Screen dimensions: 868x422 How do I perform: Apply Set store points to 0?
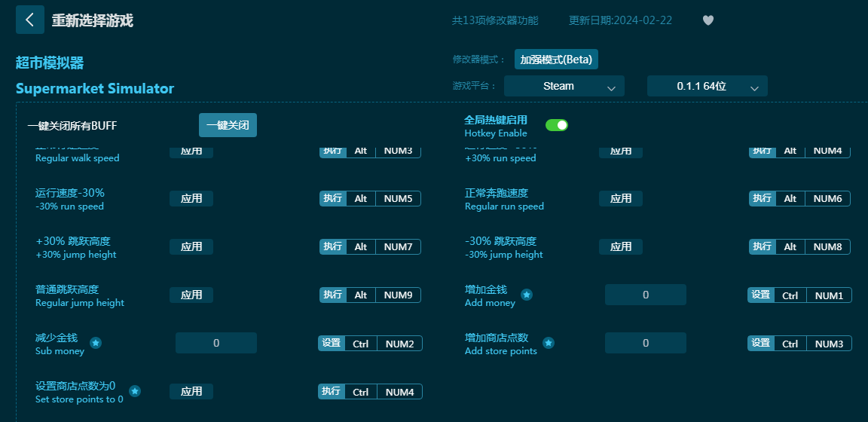point(191,392)
